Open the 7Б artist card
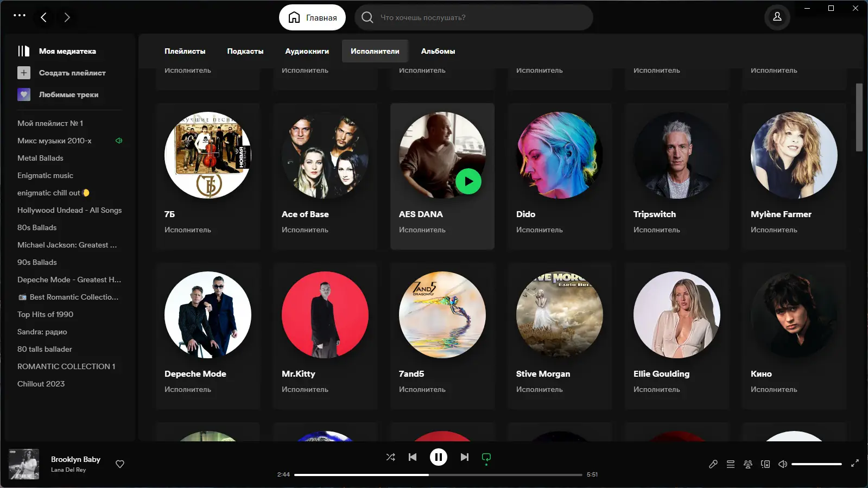Screen dimensions: 868x488 [x=208, y=176]
